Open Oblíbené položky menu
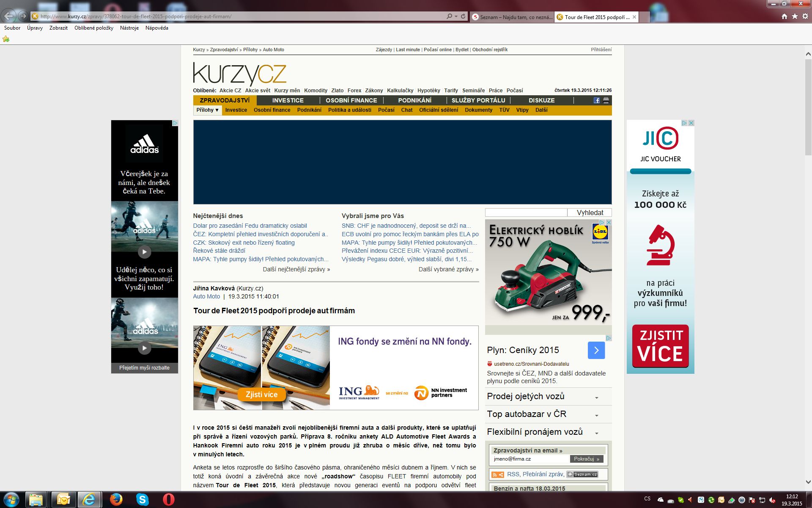812x508 pixels. tap(94, 28)
